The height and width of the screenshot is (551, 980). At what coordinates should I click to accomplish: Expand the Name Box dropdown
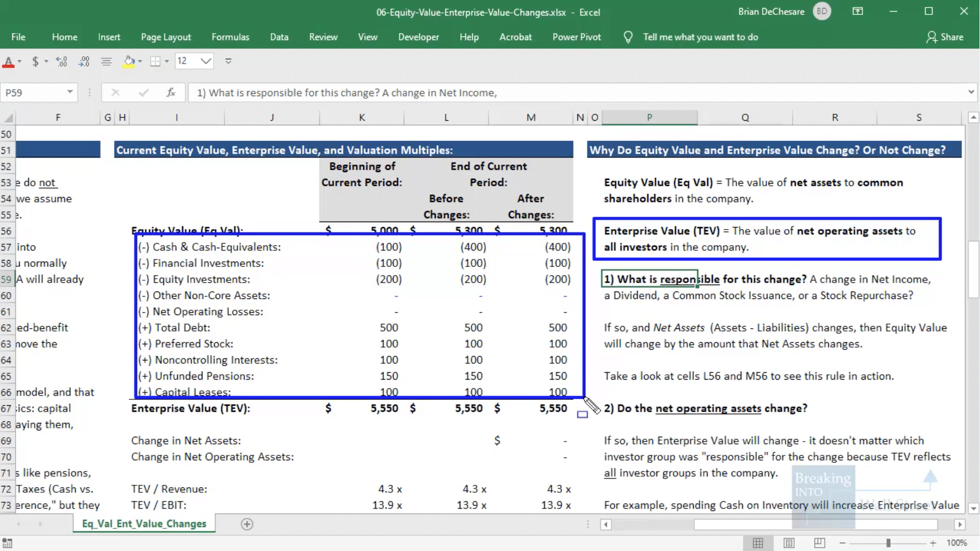point(70,92)
